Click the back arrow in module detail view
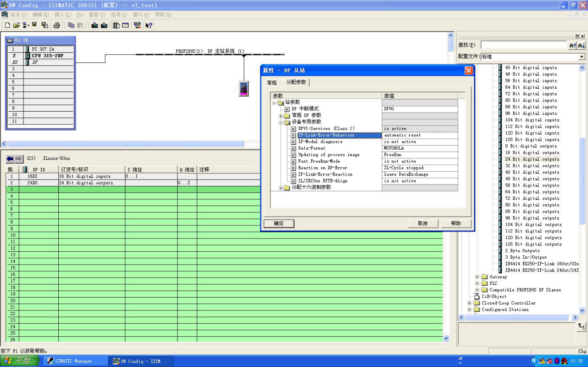The height and width of the screenshot is (367, 588). [10, 159]
